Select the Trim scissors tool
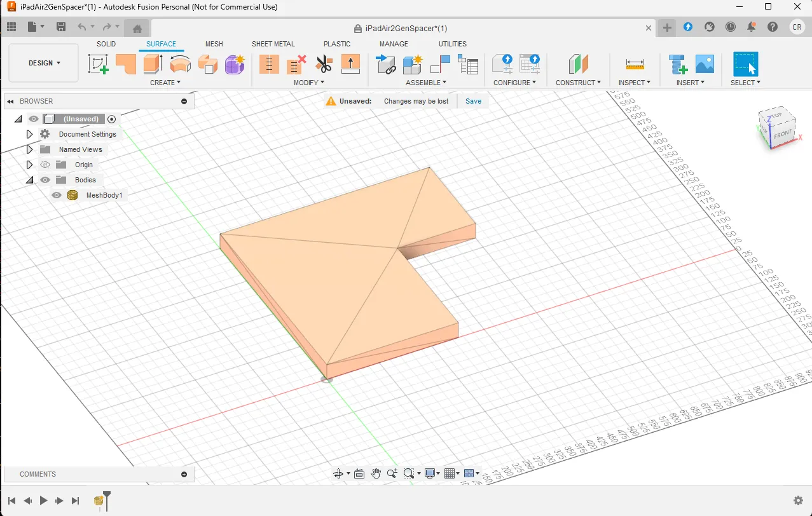Image resolution: width=812 pixels, height=516 pixels. point(324,64)
